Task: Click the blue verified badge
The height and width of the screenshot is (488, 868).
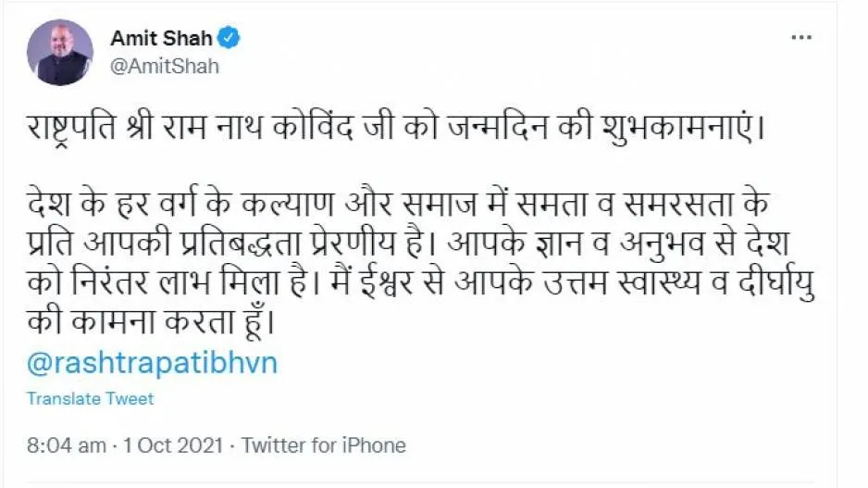Action: click(229, 38)
